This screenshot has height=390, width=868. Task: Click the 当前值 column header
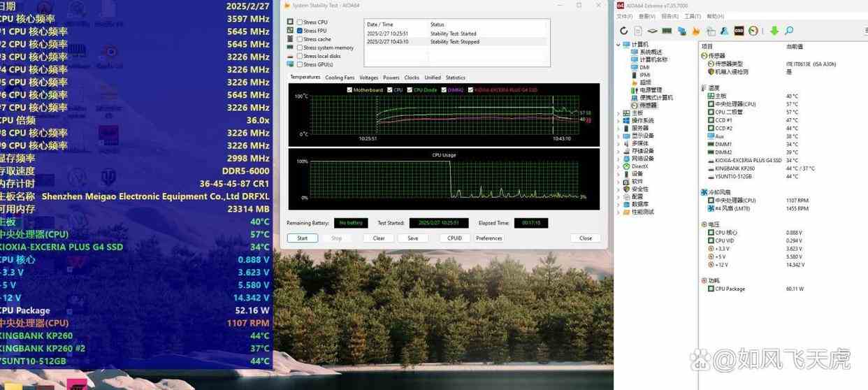pos(795,45)
